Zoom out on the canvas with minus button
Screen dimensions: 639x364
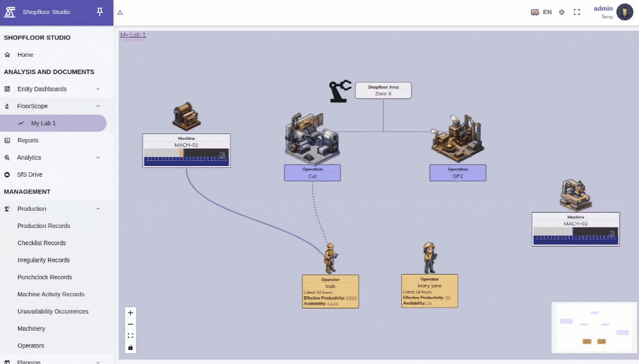click(x=131, y=324)
